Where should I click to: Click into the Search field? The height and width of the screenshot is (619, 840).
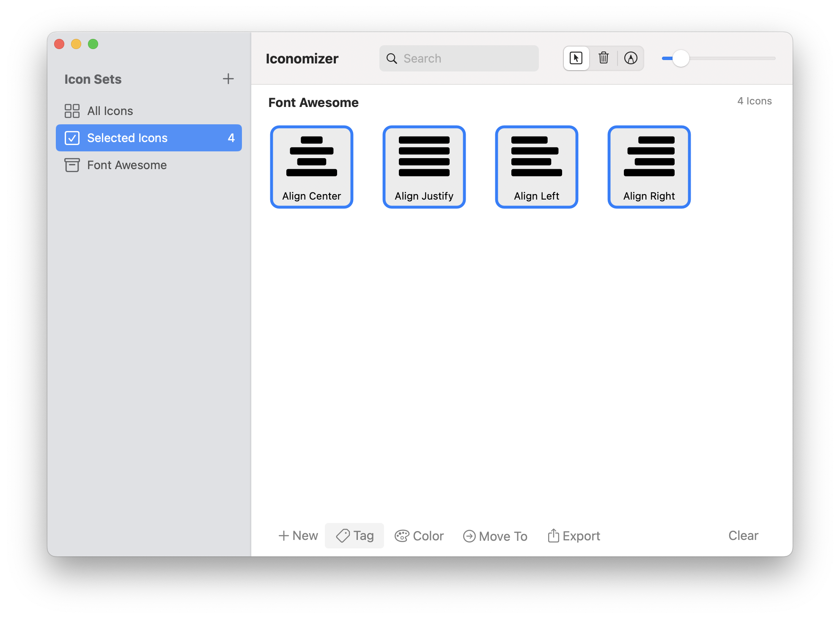(465, 58)
